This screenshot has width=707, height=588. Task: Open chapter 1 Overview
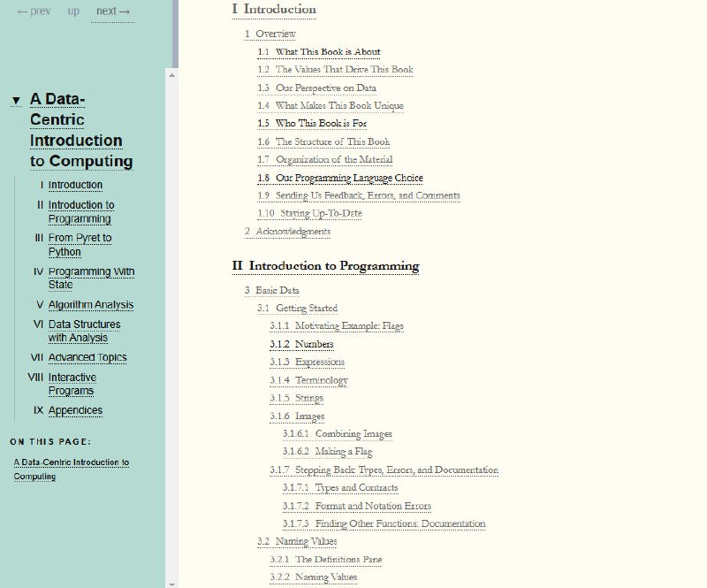[x=270, y=34]
